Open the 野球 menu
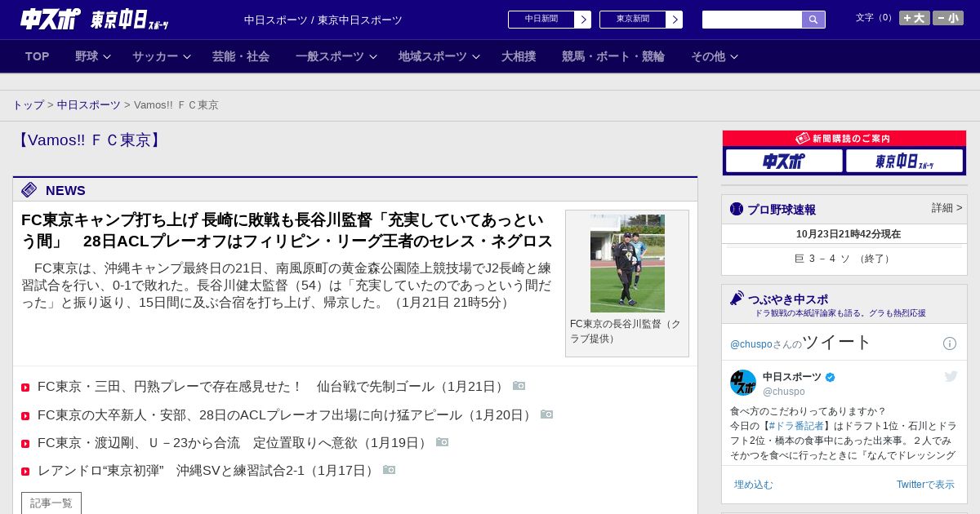The image size is (980, 514). click(x=87, y=56)
